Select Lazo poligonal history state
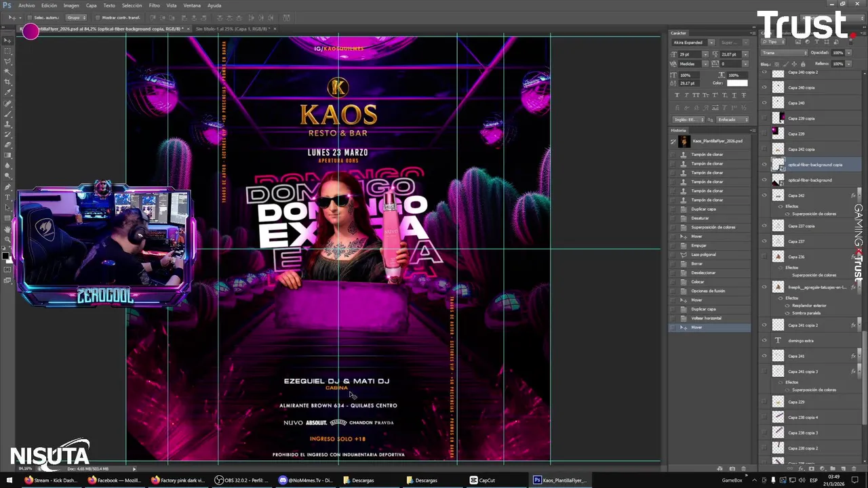 (703, 254)
